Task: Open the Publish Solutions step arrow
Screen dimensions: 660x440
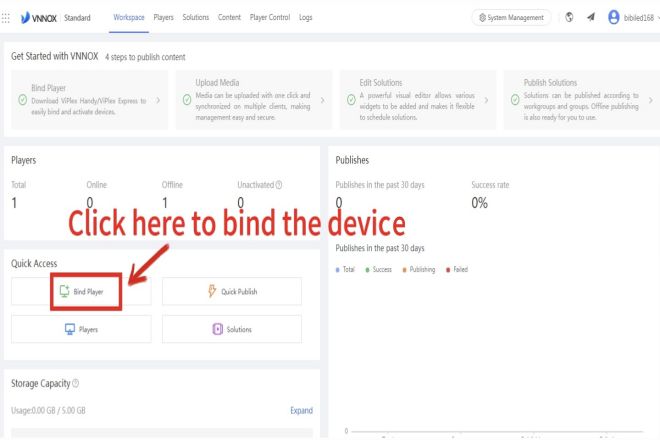Action: [x=651, y=100]
